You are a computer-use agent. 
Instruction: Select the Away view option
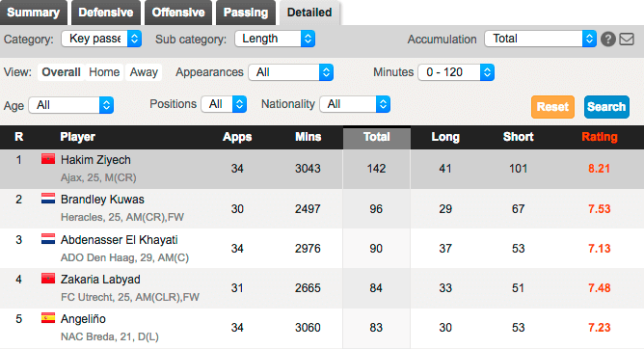[144, 72]
